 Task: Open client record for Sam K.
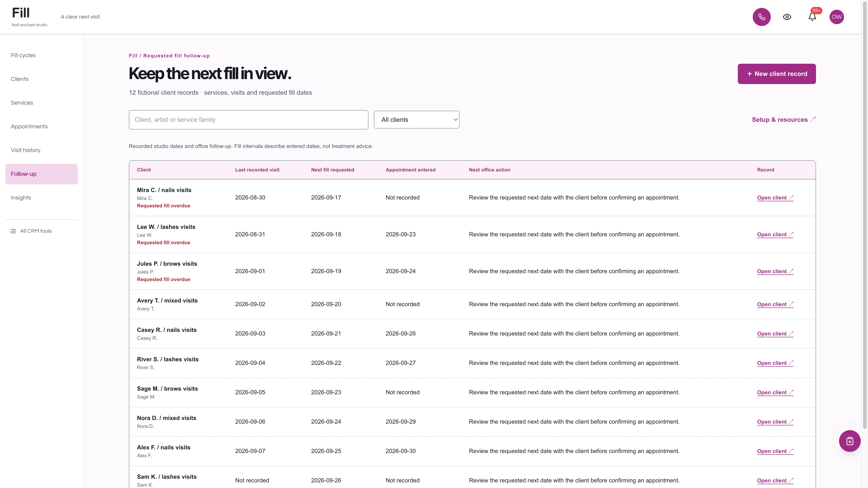click(775, 480)
